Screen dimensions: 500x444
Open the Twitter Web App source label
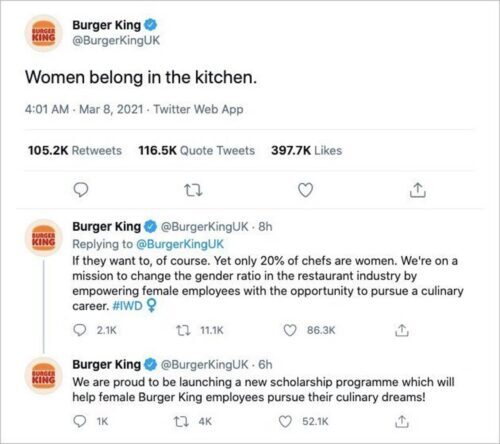click(x=198, y=109)
